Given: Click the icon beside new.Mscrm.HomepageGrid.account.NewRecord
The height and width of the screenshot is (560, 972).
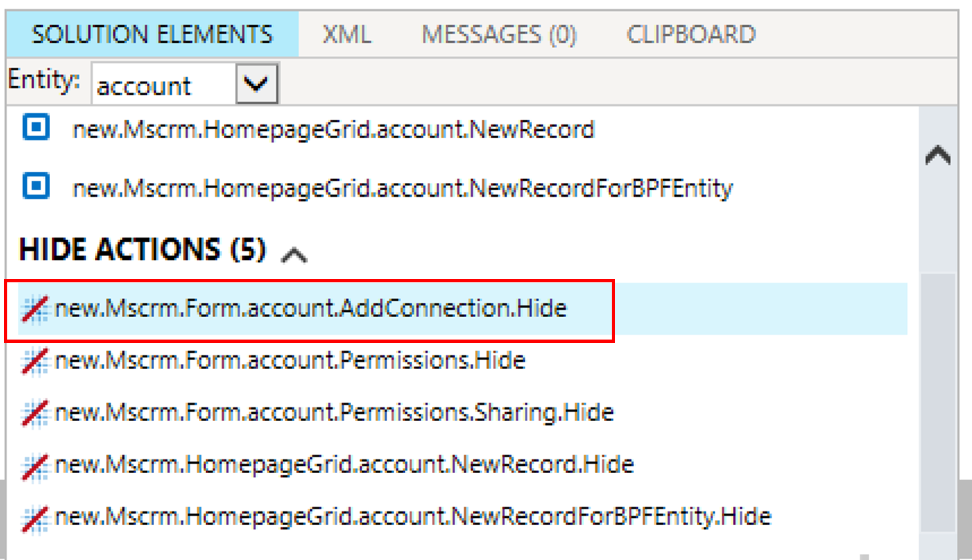Looking at the screenshot, I should (x=36, y=127).
